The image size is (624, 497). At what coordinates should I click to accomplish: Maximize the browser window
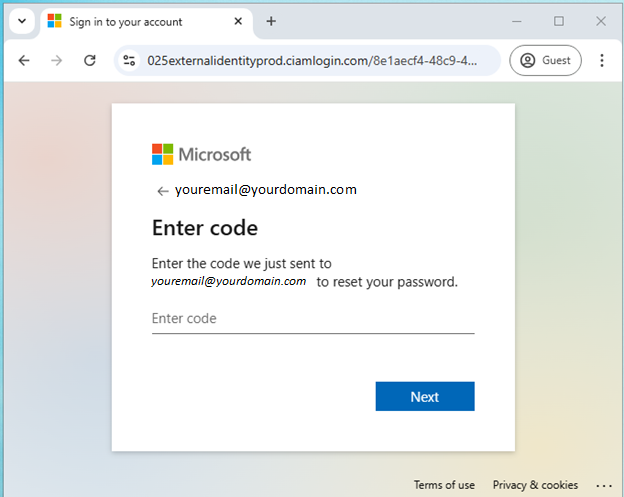click(x=559, y=21)
